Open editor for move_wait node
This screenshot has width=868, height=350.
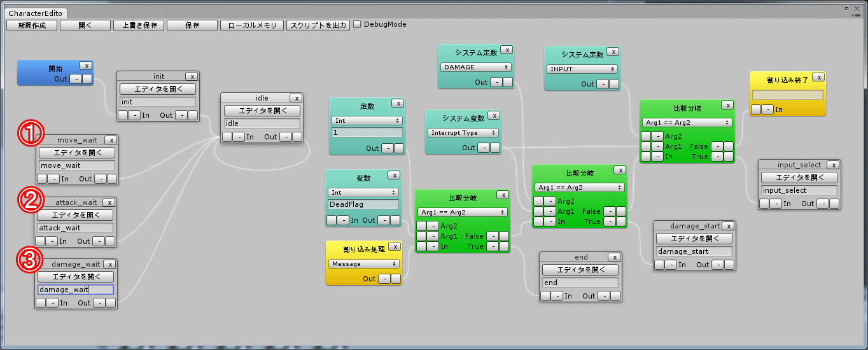coord(76,153)
